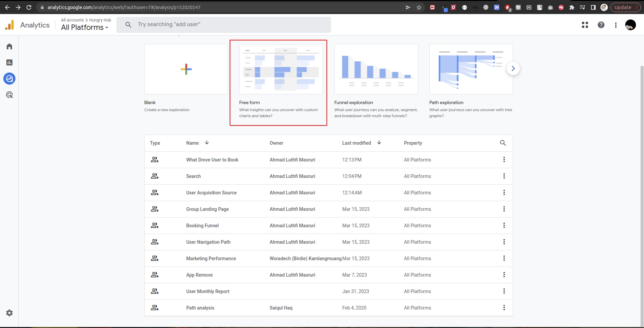Screen dimensions: 644x328
Task: Show next templates with right chevron
Action: click(x=513, y=68)
